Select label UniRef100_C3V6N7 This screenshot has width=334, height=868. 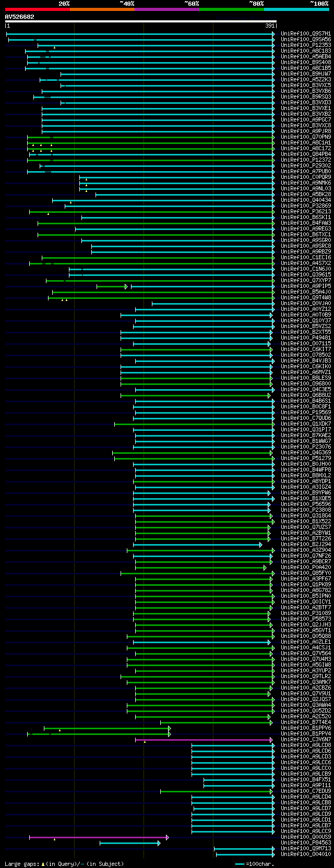click(306, 739)
